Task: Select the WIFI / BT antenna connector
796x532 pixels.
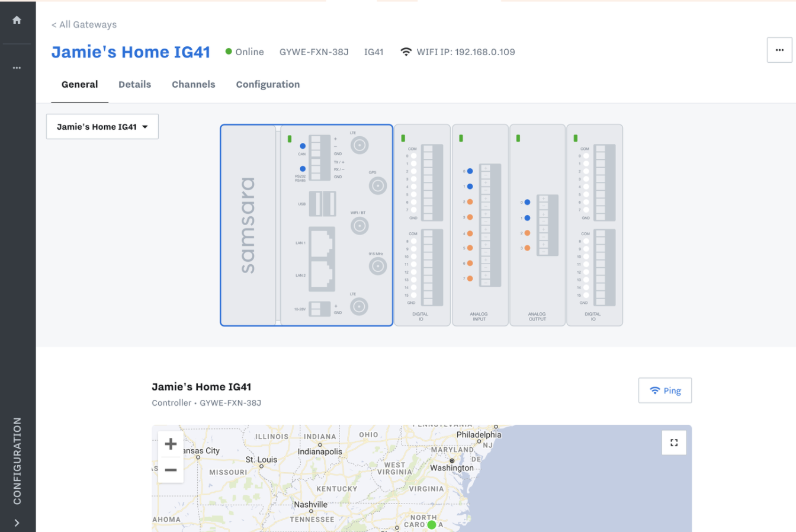Action: click(x=359, y=226)
